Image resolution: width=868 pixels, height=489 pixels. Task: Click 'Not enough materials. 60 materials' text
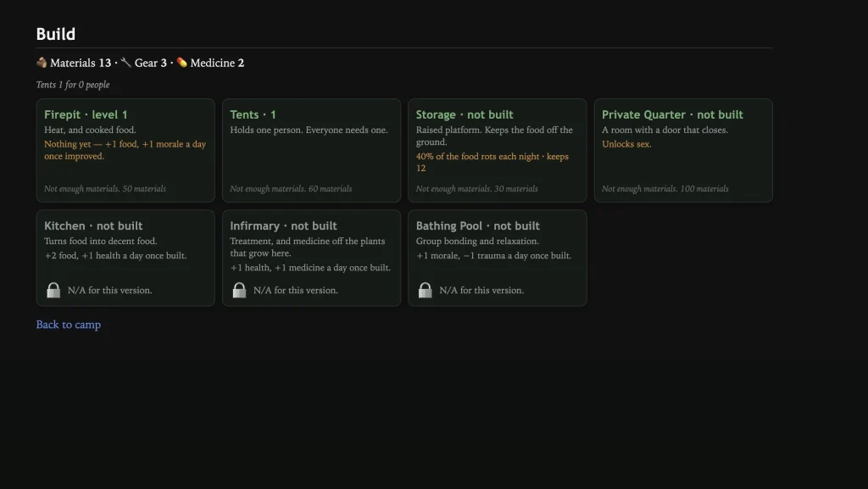click(x=292, y=189)
